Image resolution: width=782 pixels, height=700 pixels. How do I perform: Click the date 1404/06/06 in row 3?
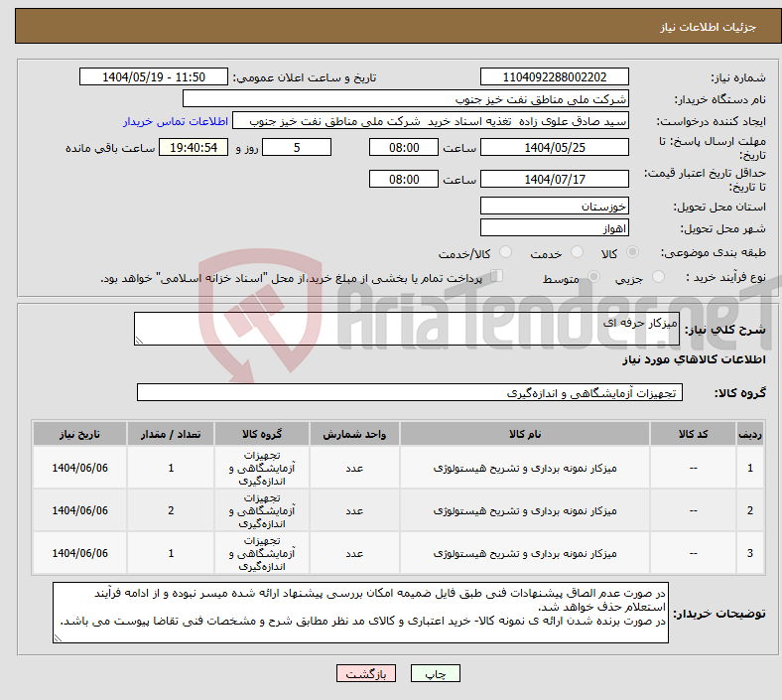(x=79, y=553)
